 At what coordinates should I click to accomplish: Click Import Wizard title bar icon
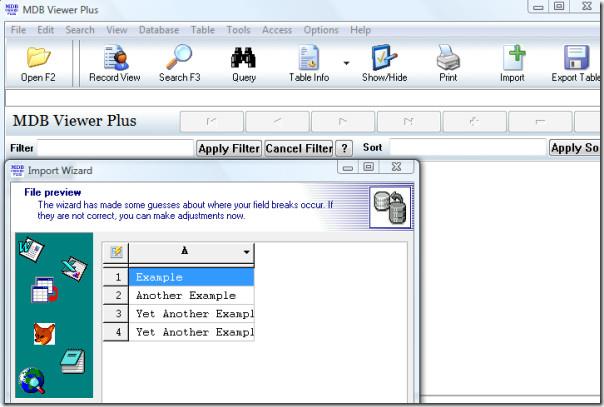click(17, 170)
